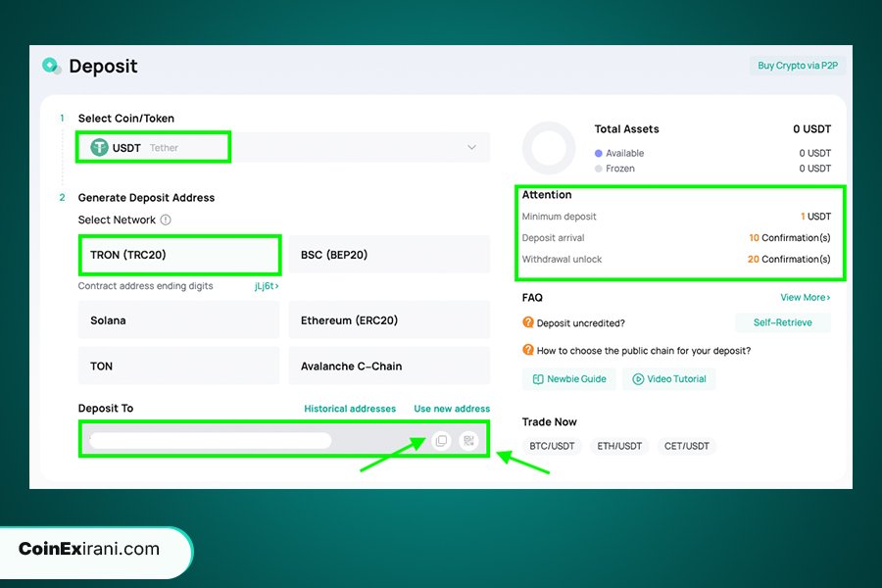The image size is (882, 588).
Task: Click the Self-Retrieve button
Action: (782, 322)
